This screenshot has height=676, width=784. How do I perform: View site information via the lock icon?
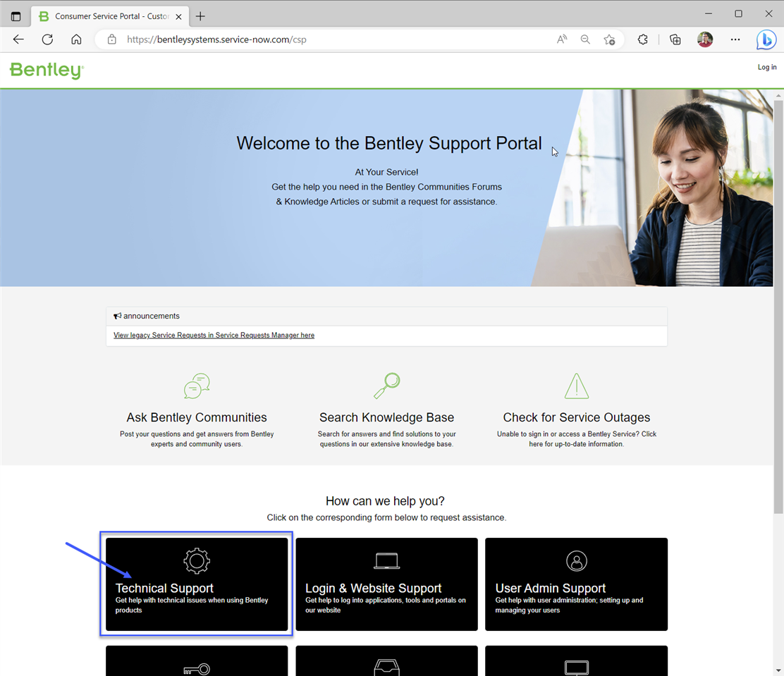pos(112,39)
